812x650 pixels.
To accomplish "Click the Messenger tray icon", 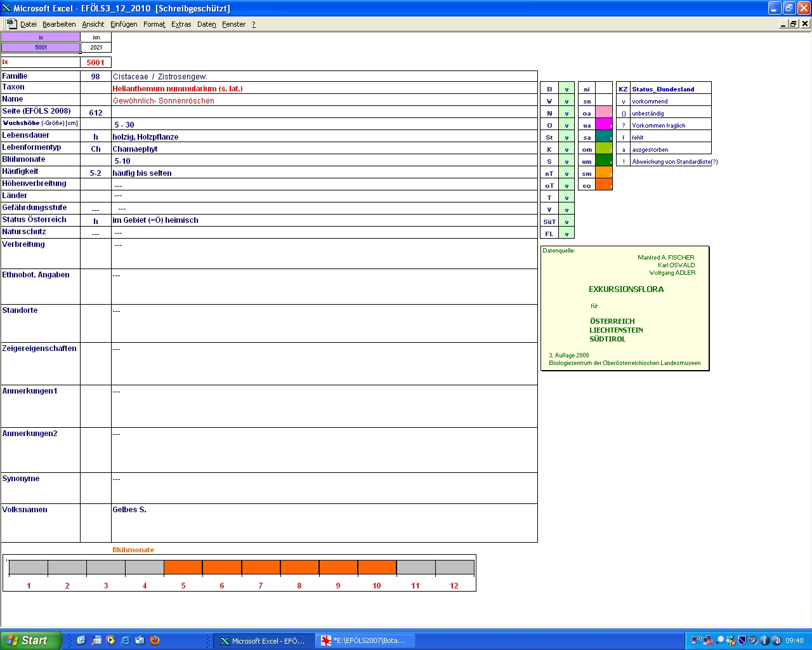I will point(731,640).
